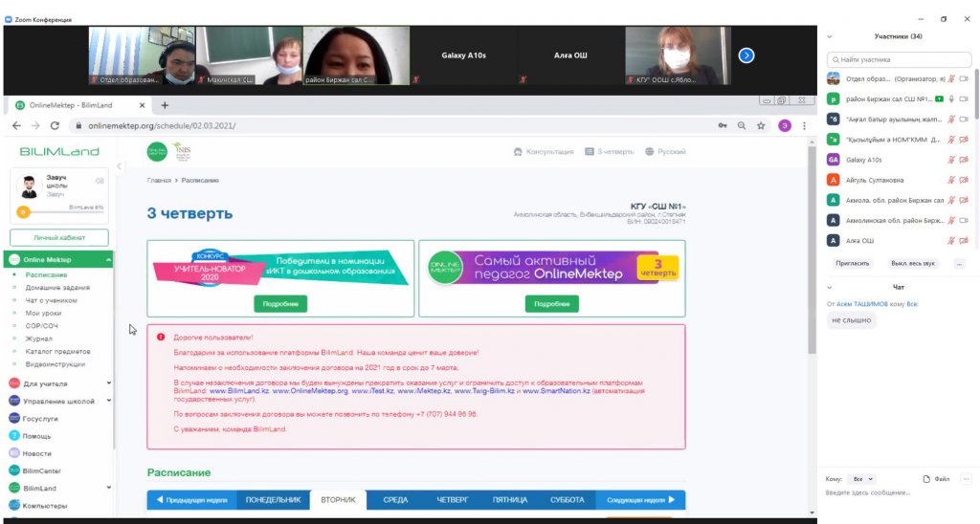Image resolution: width=980 pixels, height=524 pixels.
Task: Toggle camera for Алға ОШ participant
Action: 964,240
